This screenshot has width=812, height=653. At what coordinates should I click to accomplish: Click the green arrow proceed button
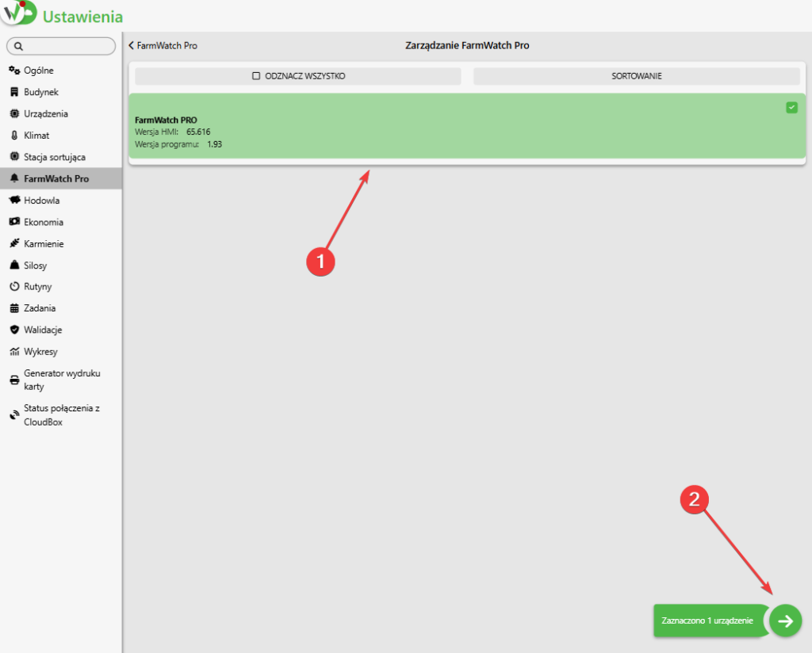point(785,621)
